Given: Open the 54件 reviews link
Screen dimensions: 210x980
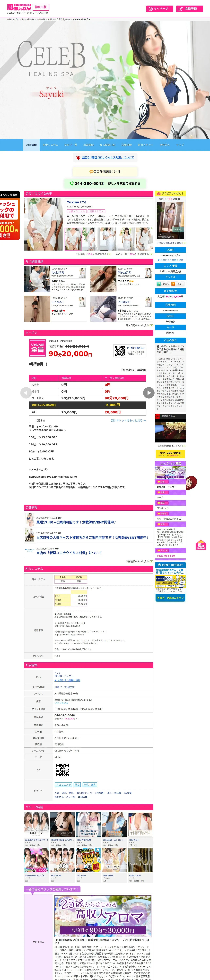Looking at the screenshot, I should [x=117, y=171].
